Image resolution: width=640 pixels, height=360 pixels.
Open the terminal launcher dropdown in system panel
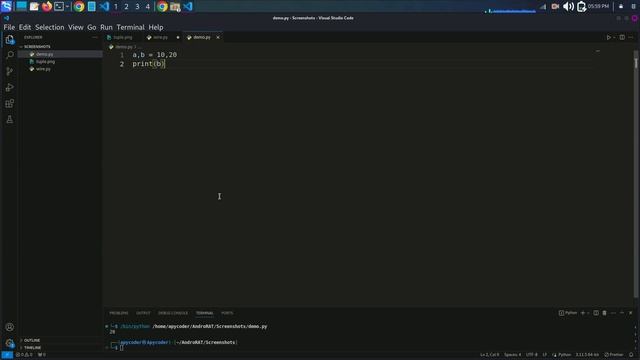67,6
